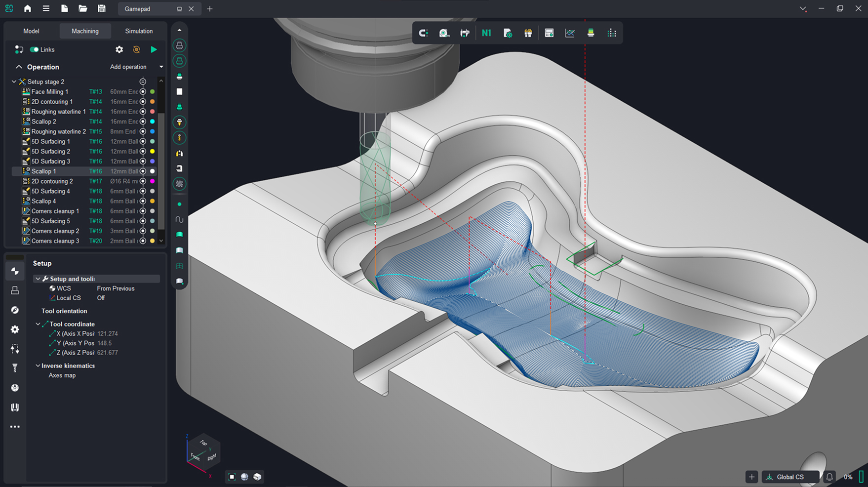Select the Corners cleanup 1 operation
Viewport: 868px width, 487px height.
pos(55,211)
